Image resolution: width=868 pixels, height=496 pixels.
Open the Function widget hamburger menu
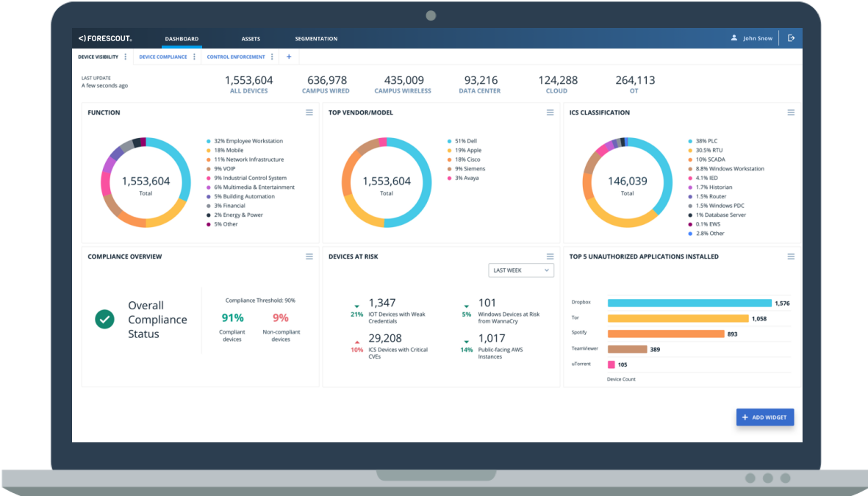coord(309,112)
